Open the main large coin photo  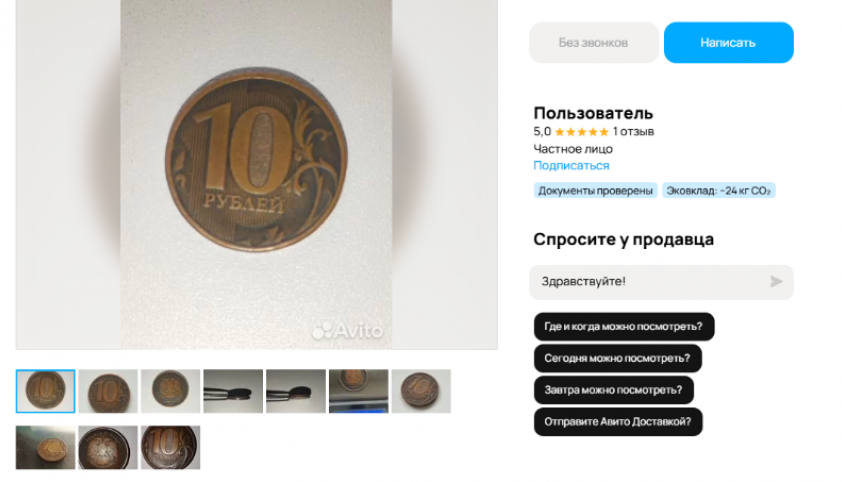coord(256,174)
